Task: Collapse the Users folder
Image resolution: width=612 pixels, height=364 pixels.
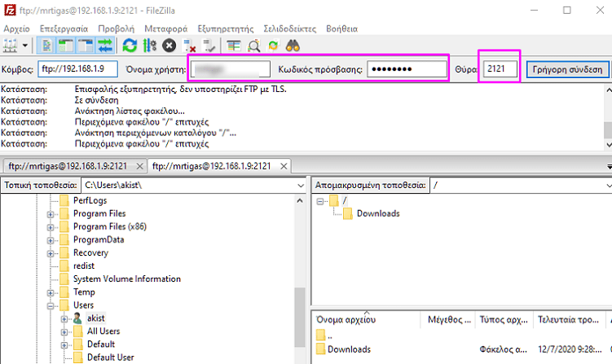Action: (51, 306)
